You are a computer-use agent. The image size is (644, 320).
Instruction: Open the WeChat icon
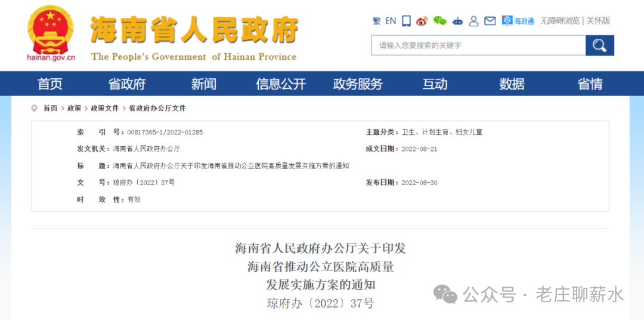coord(440,21)
